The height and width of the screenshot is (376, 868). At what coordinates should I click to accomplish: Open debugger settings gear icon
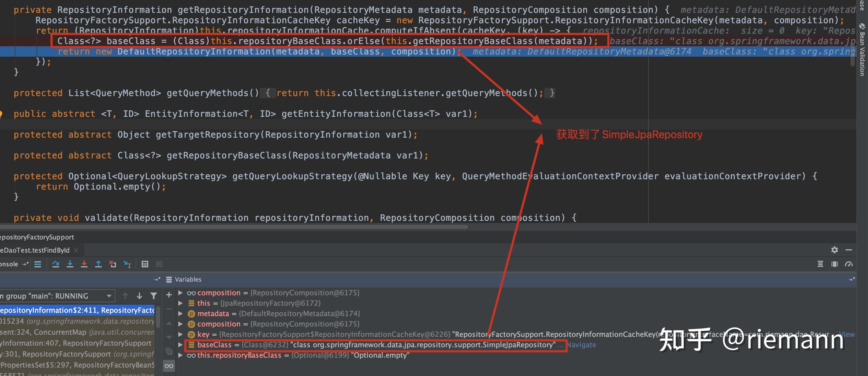pyautogui.click(x=835, y=250)
